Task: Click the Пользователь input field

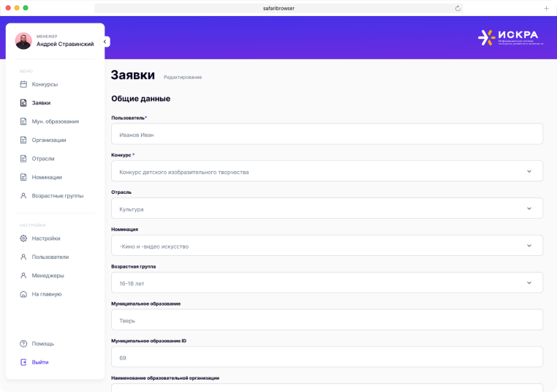Action: tap(327, 135)
